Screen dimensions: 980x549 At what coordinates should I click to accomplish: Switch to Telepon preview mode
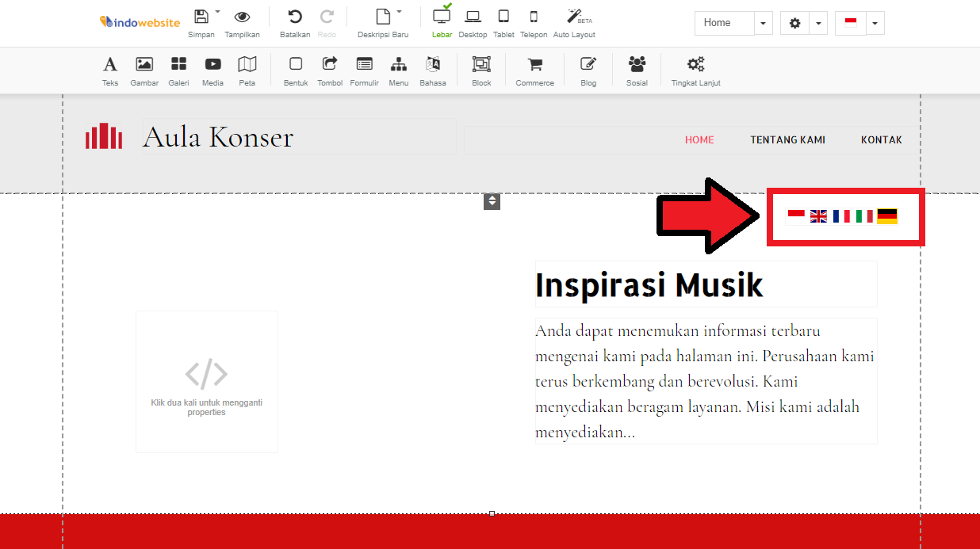click(534, 22)
